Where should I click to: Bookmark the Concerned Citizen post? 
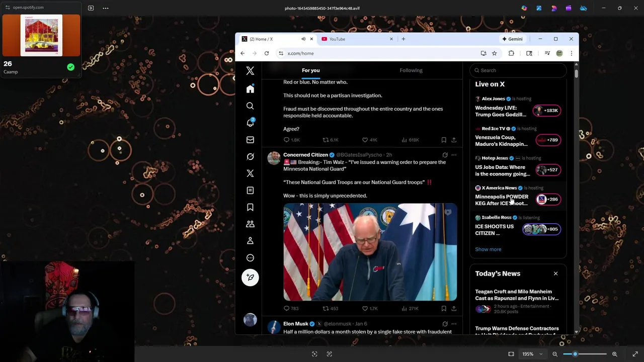pos(444,308)
